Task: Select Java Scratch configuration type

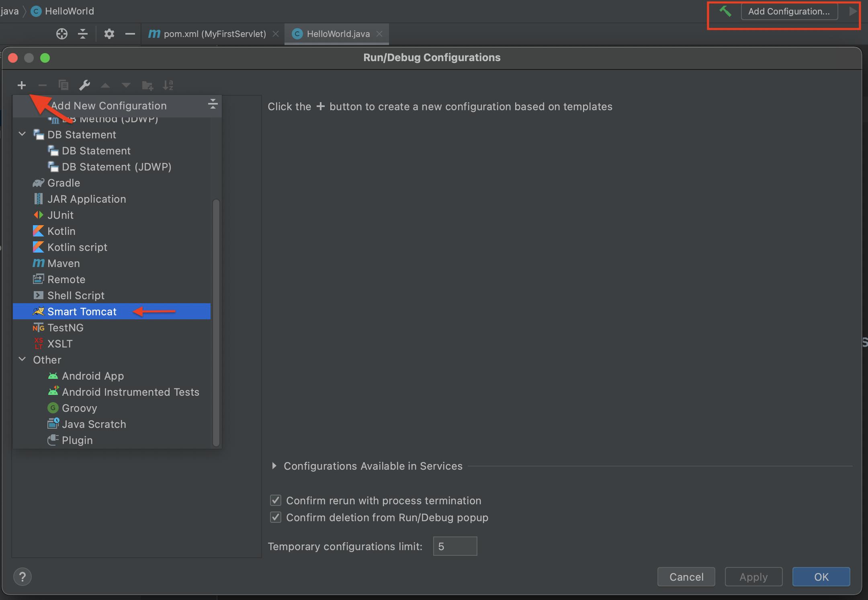Action: point(112,424)
